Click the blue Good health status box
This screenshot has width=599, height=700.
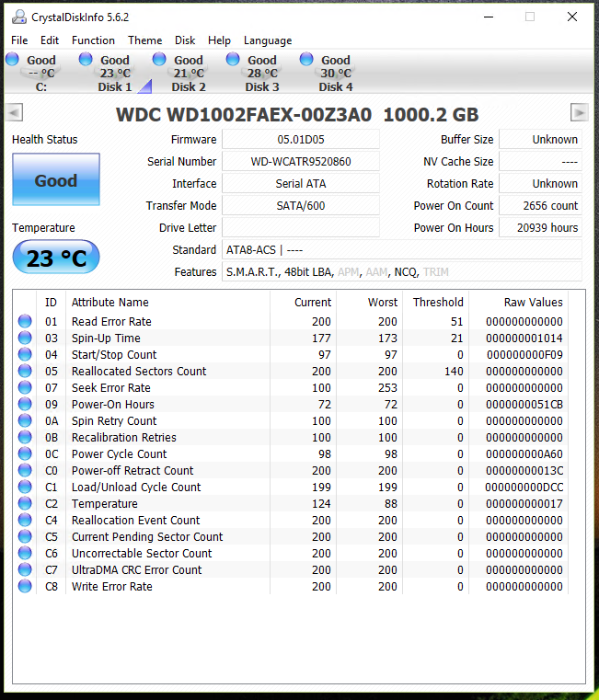tap(56, 180)
